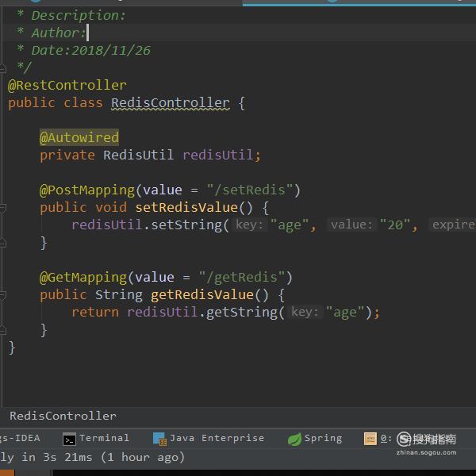Click the key: parameter hint in getString
The height and width of the screenshot is (476, 476).
pos(305,312)
